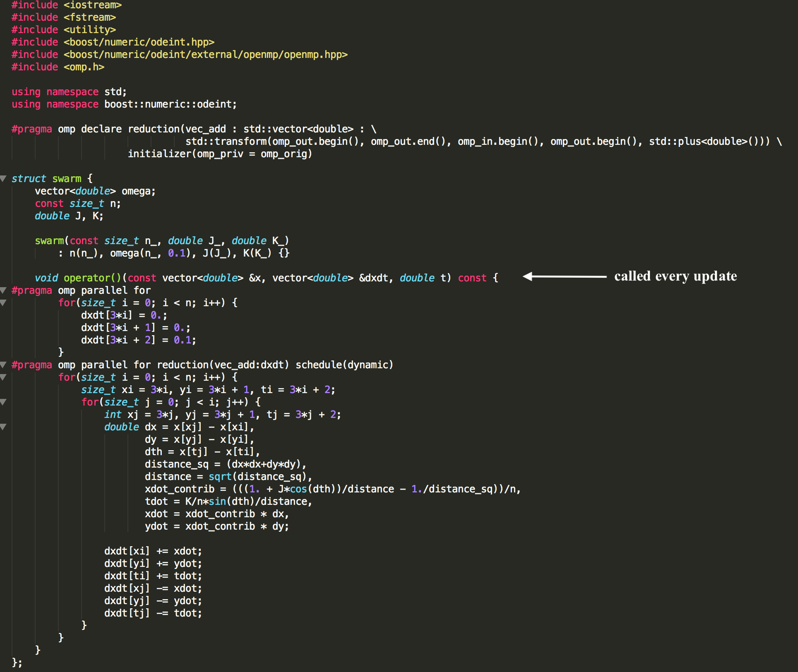Click 'using namespace std;' line
The width and height of the screenshot is (798, 672).
click(69, 92)
